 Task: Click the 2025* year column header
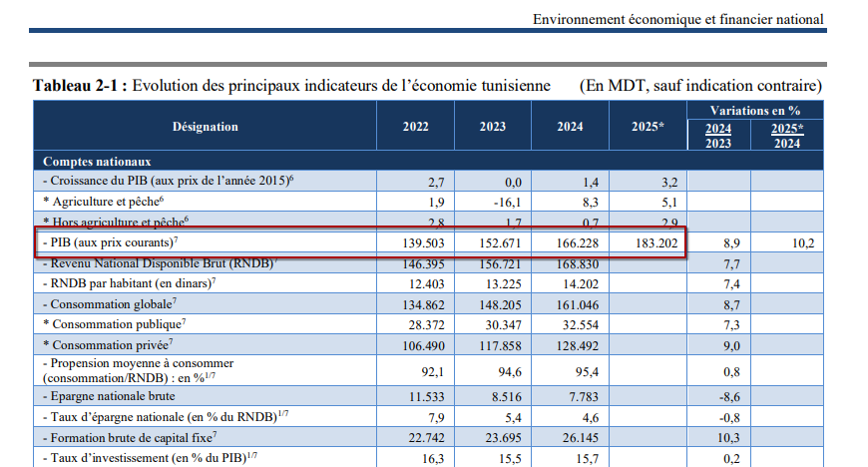(648, 127)
